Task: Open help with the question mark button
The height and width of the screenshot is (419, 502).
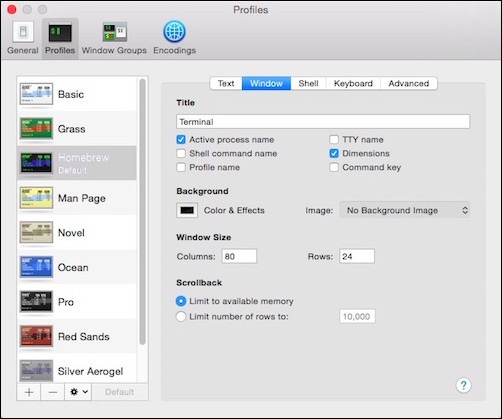Action: pos(463,385)
